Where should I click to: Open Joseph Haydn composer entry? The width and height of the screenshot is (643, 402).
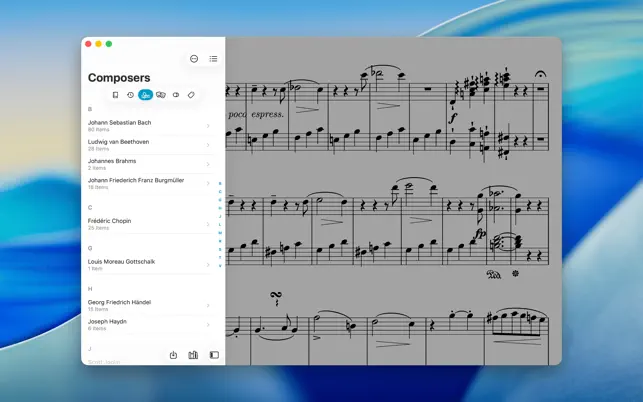tap(150, 324)
